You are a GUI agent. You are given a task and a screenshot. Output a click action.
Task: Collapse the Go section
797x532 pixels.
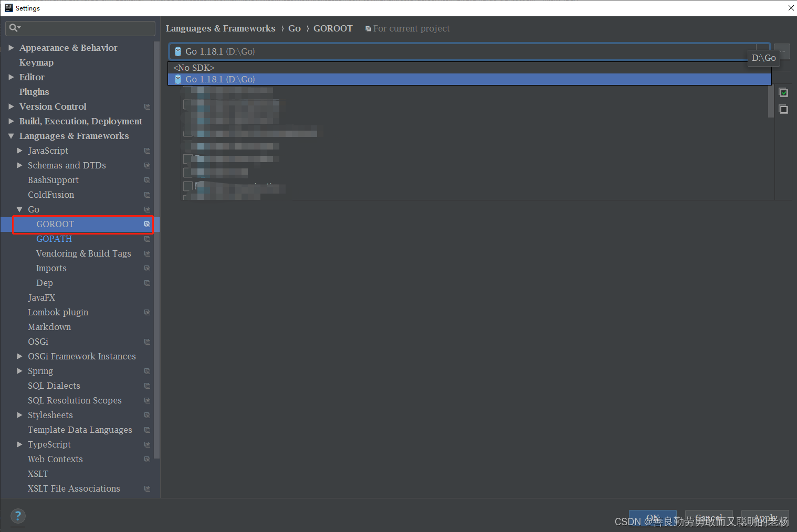[19, 209]
